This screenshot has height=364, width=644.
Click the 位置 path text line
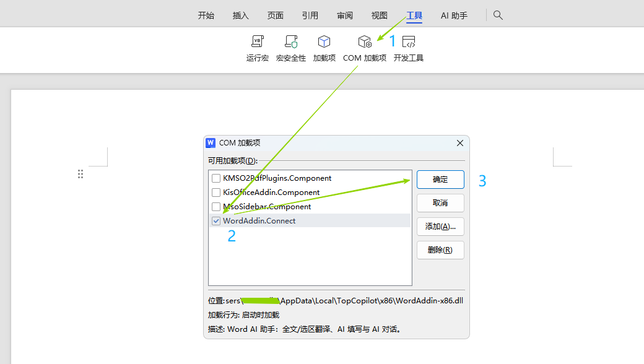[x=336, y=301]
